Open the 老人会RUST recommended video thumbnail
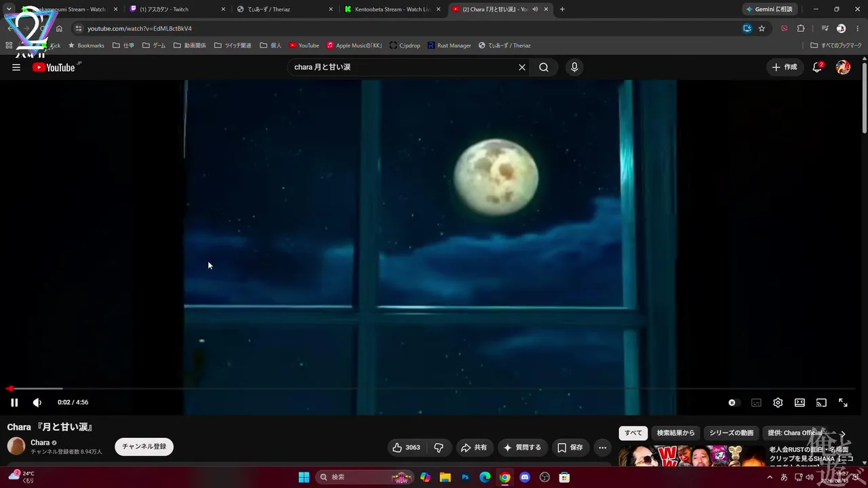 coord(692,455)
